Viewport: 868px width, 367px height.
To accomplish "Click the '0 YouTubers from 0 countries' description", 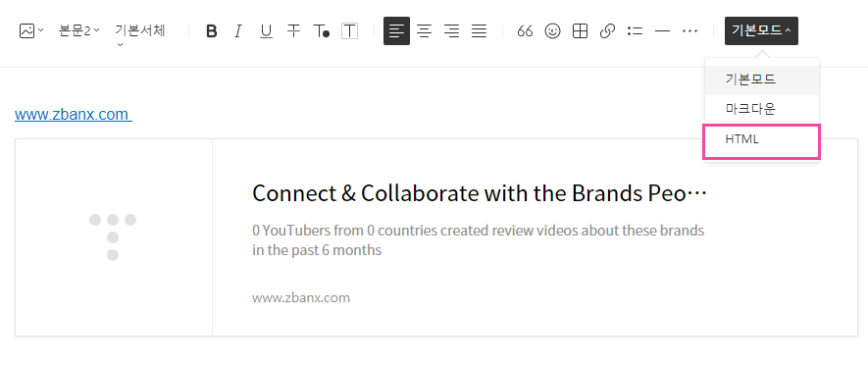I will (479, 240).
